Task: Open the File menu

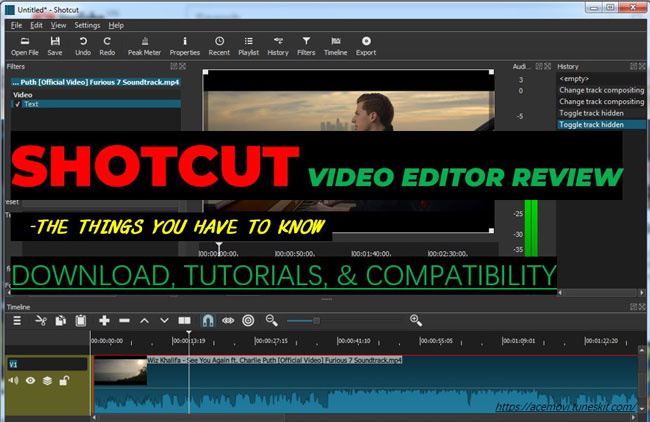Action: click(x=17, y=25)
